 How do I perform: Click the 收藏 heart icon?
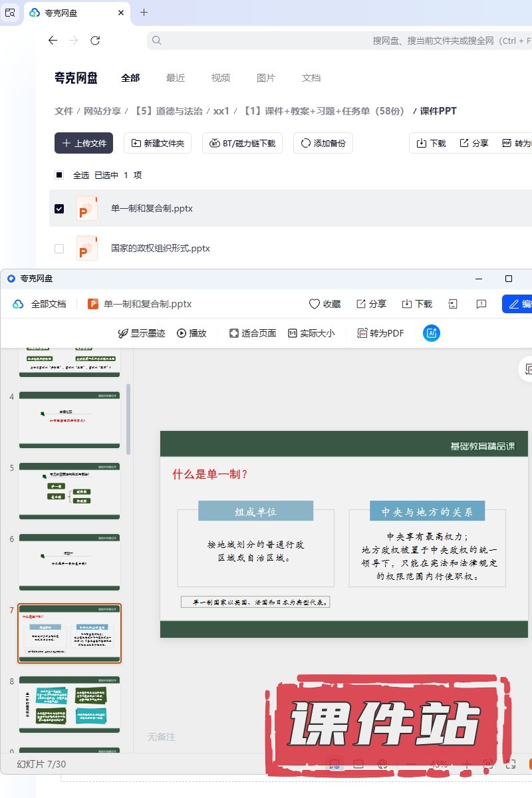[315, 304]
